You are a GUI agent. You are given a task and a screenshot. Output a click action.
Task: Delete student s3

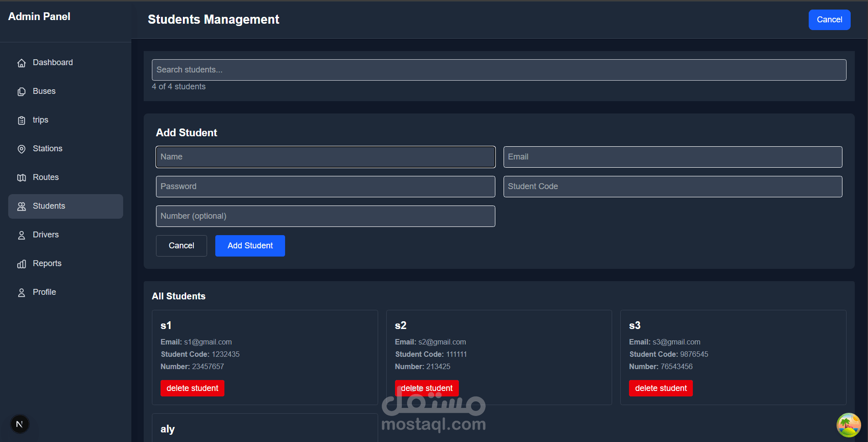coord(661,388)
